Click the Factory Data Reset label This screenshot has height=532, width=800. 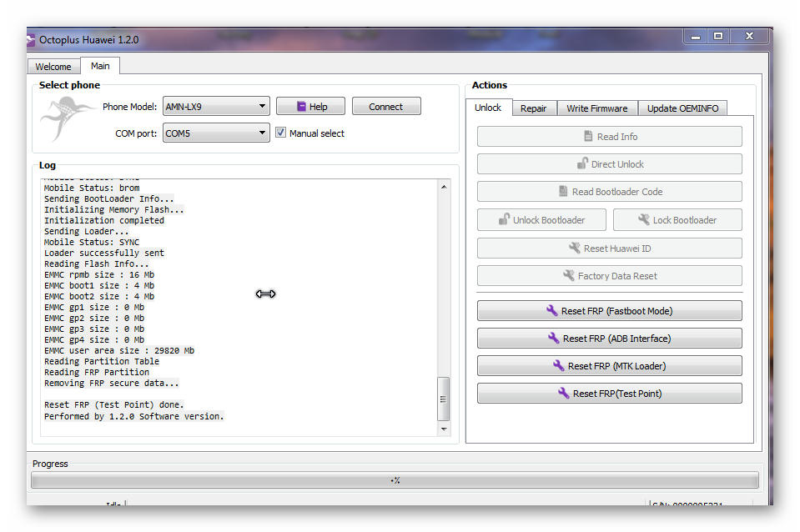pos(617,276)
